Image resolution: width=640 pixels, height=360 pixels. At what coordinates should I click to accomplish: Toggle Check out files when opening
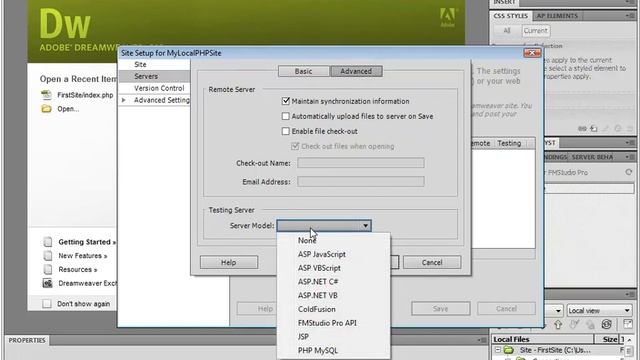click(295, 146)
